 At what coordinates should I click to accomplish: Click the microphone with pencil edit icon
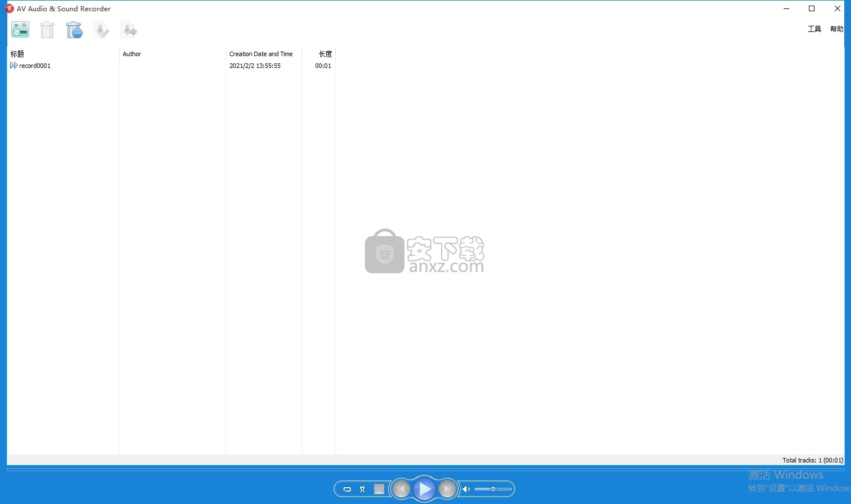(x=102, y=30)
